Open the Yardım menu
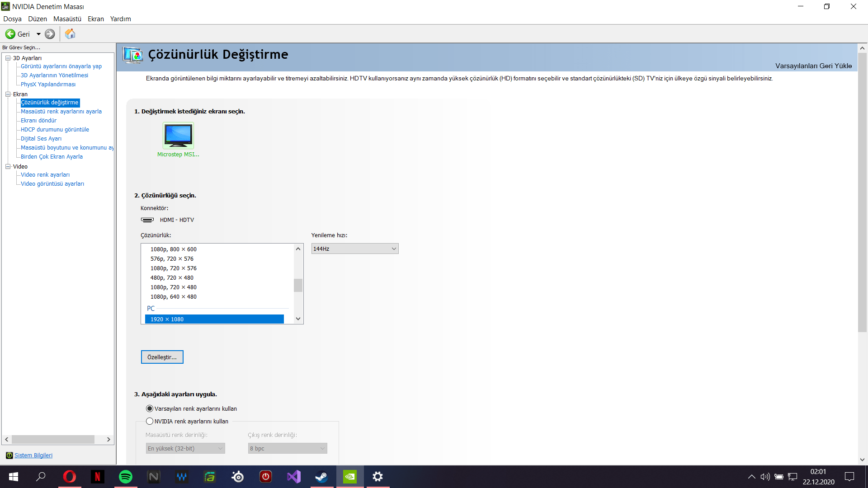The image size is (868, 488). [x=120, y=19]
